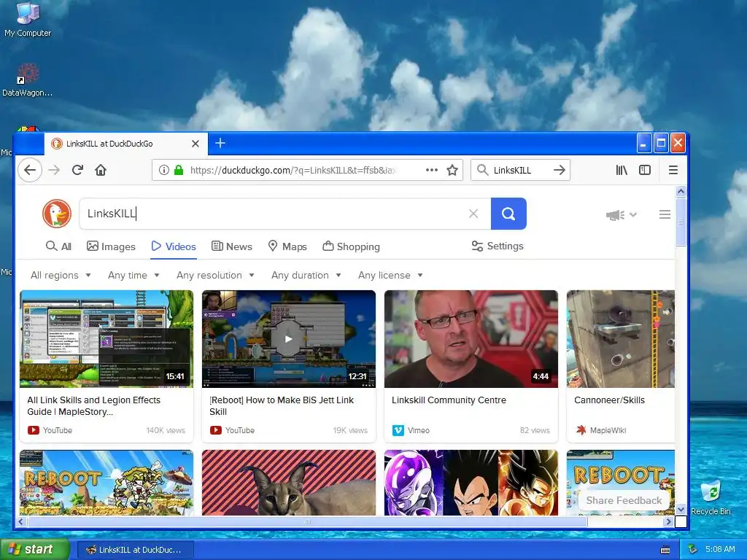Viewport: 747px width, 560px height.
Task: Go to the Firefox home page
Action: pyautogui.click(x=101, y=170)
